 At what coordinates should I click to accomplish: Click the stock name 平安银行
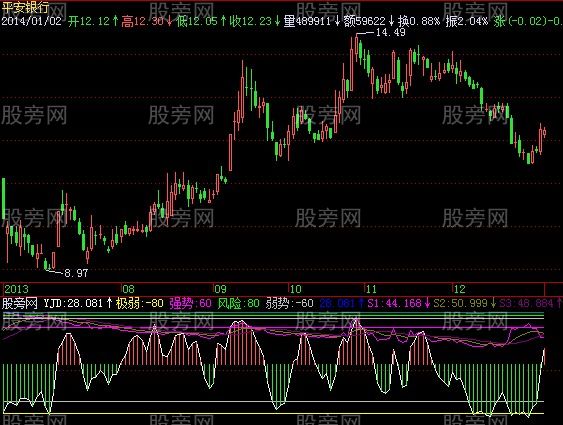point(25,7)
